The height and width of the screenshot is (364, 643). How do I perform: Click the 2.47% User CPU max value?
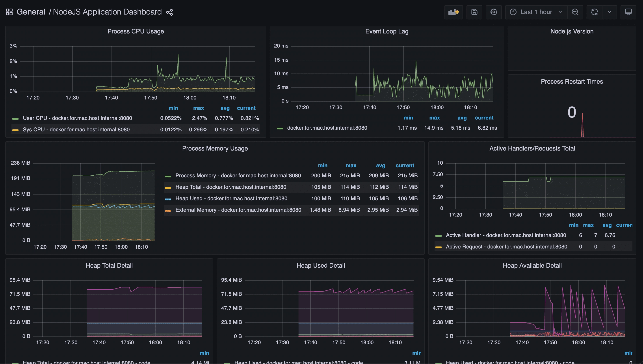coord(199,118)
